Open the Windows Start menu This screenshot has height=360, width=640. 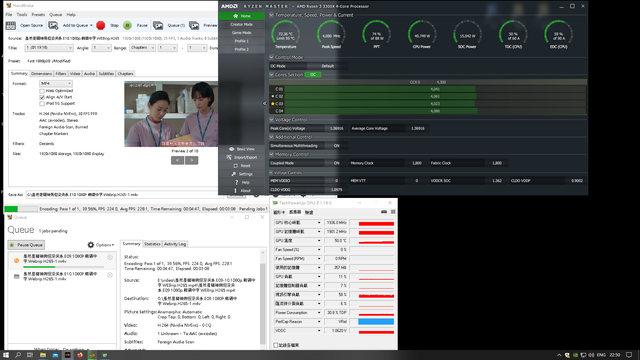coord(6,355)
